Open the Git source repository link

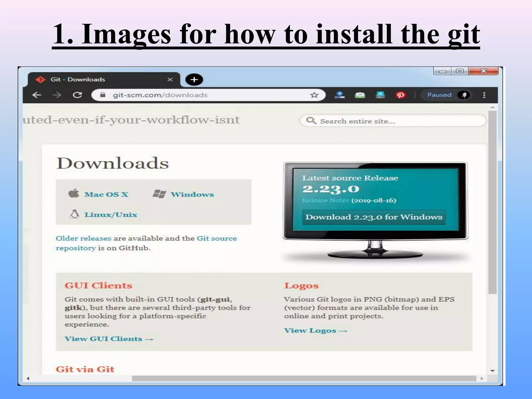pos(146,243)
